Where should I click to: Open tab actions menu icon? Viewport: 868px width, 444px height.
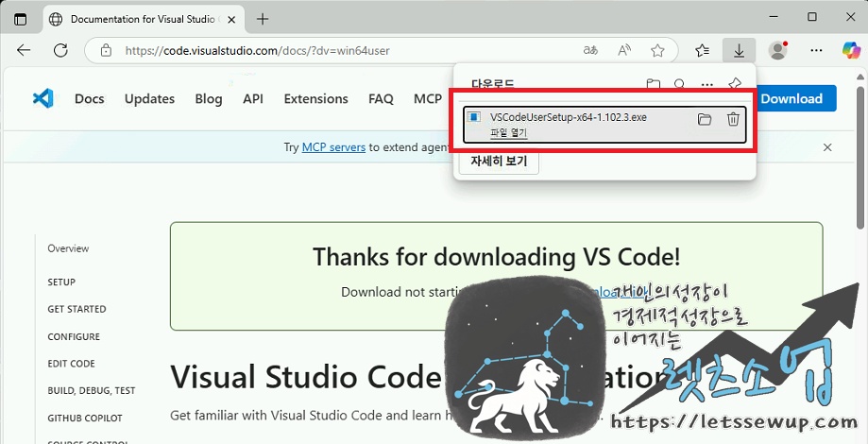20,19
